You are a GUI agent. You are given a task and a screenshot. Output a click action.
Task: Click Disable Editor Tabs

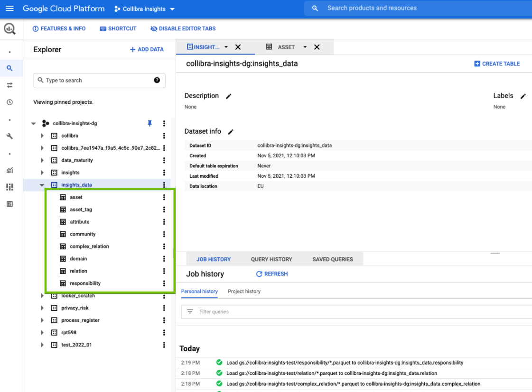pos(183,28)
